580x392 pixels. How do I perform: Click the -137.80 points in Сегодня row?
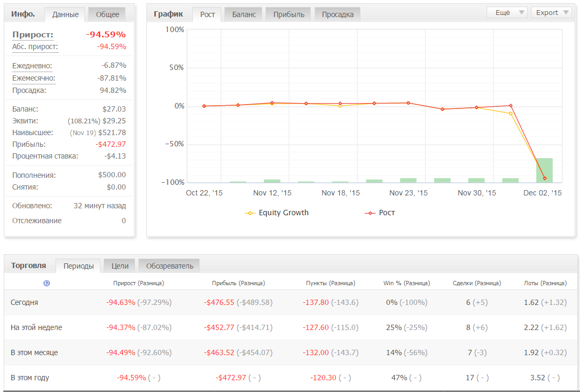316,302
